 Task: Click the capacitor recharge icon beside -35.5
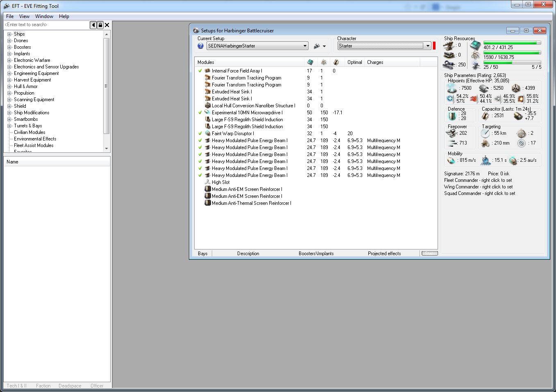point(518,116)
